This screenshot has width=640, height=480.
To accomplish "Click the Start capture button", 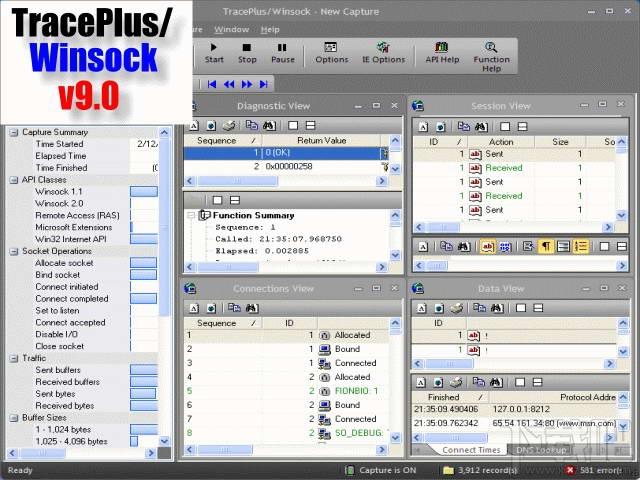I will [x=214, y=53].
